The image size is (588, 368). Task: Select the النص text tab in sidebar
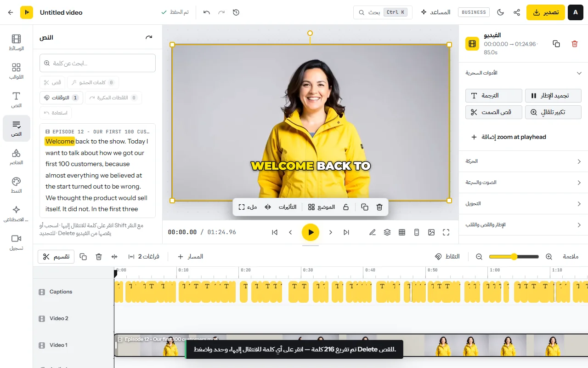17,100
